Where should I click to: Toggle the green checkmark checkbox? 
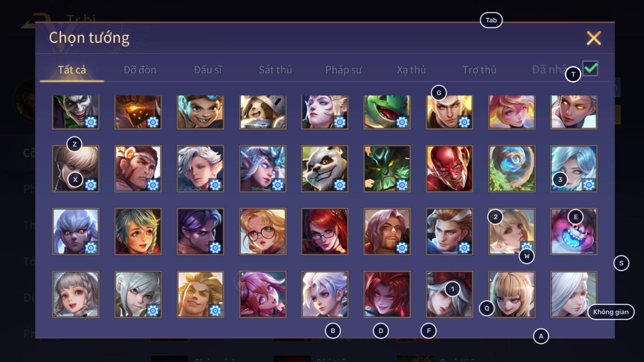click(x=590, y=68)
